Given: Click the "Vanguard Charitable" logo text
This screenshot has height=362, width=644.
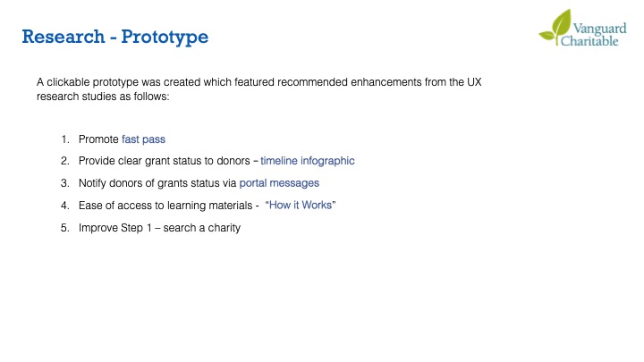Looking at the screenshot, I should point(591,35).
